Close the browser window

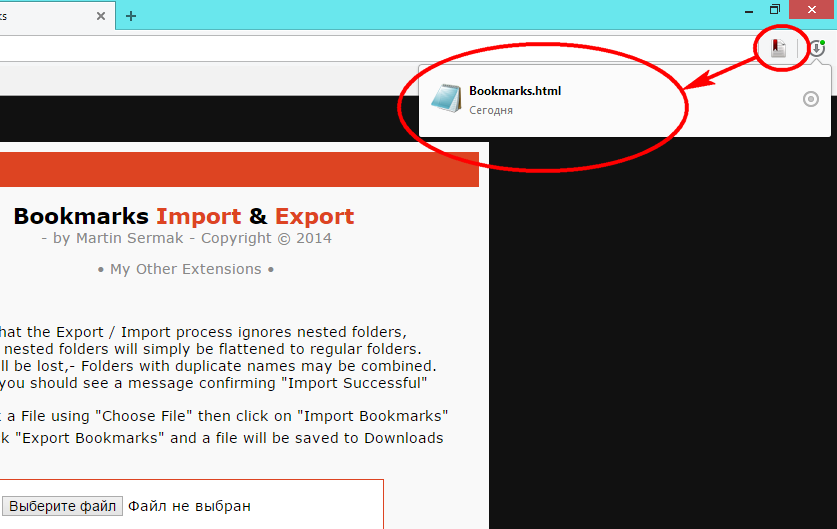point(812,10)
